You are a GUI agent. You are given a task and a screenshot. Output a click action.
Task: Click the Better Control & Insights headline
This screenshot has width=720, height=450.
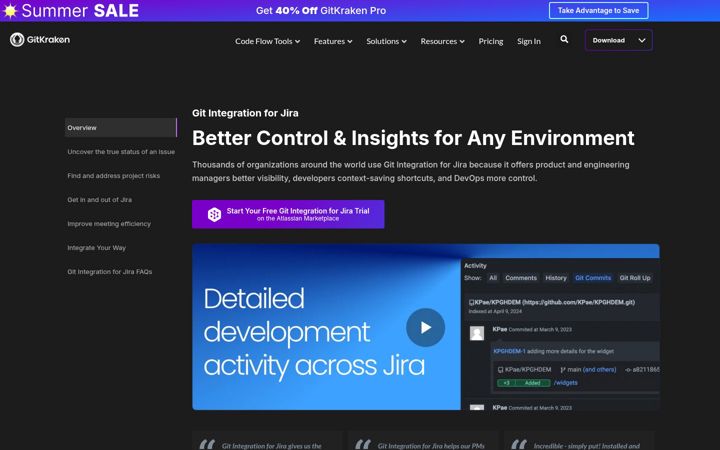click(413, 138)
